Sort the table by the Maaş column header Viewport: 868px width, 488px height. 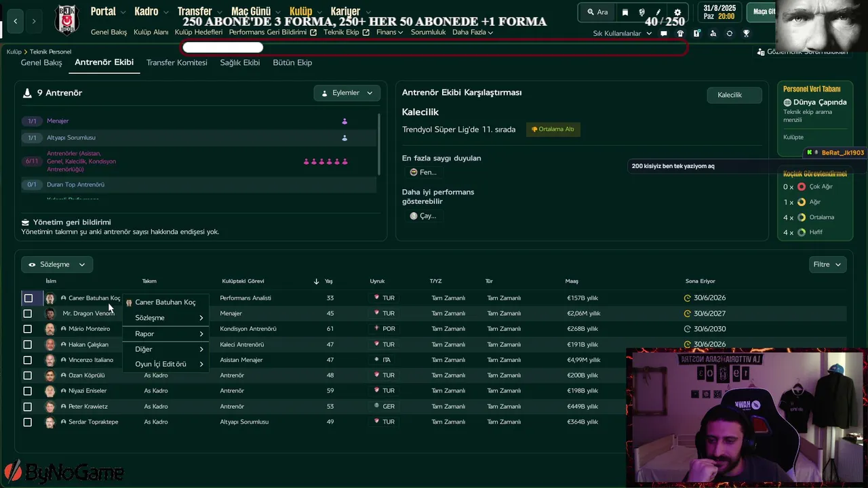click(572, 281)
